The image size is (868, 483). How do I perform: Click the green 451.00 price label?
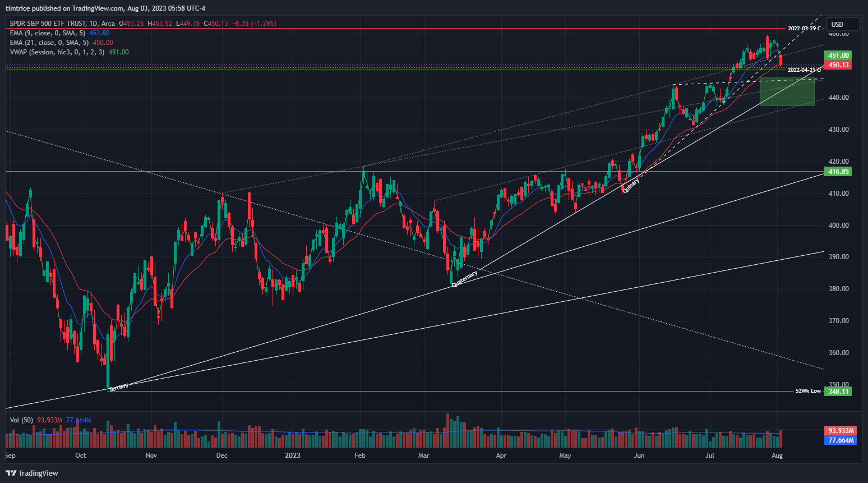tap(838, 56)
